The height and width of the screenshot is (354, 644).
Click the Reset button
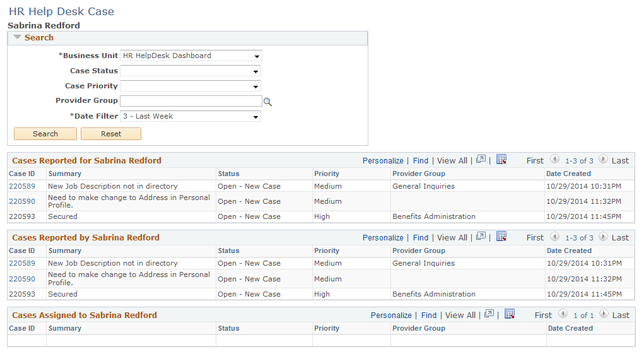(111, 134)
